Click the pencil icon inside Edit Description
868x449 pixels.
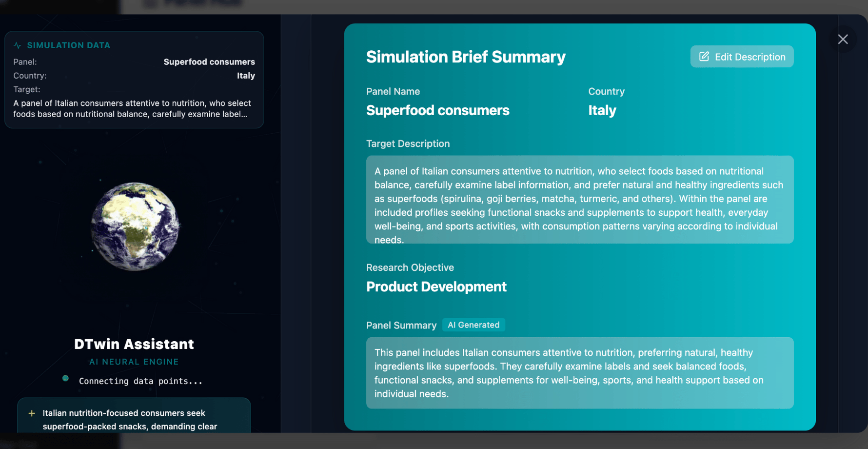click(x=704, y=57)
